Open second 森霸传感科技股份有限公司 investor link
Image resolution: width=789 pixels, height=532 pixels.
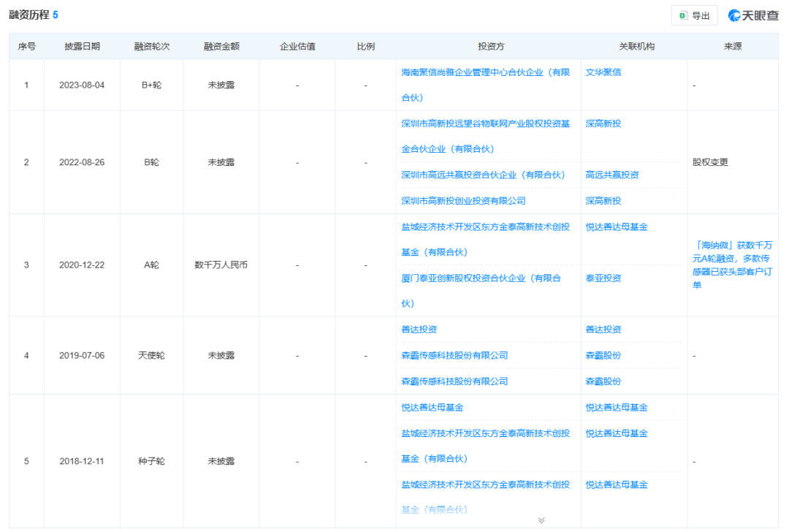[454, 381]
